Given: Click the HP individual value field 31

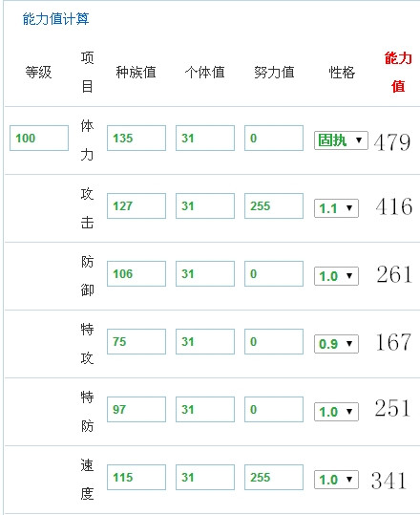Looking at the screenshot, I should (x=205, y=138).
